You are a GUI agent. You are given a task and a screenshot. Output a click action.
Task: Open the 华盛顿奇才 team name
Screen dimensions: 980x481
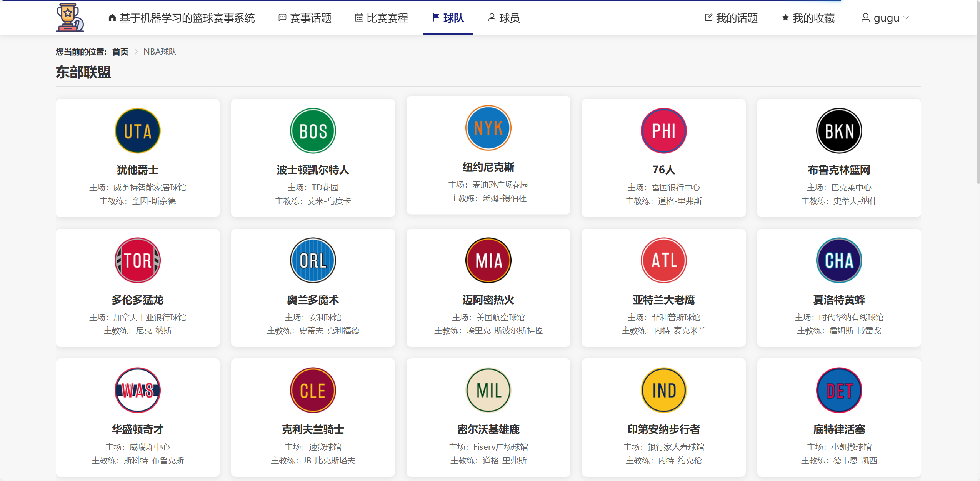[138, 429]
